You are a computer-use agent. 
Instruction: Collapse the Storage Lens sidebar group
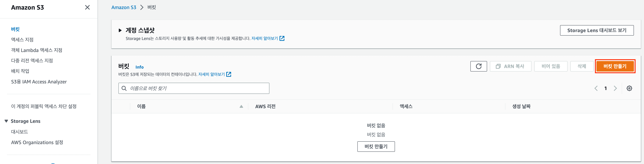[x=6, y=121]
